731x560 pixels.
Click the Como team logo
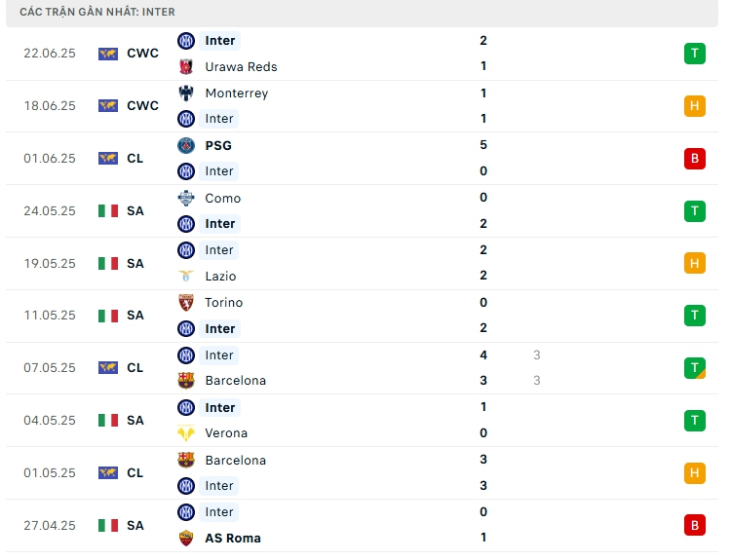(186, 198)
